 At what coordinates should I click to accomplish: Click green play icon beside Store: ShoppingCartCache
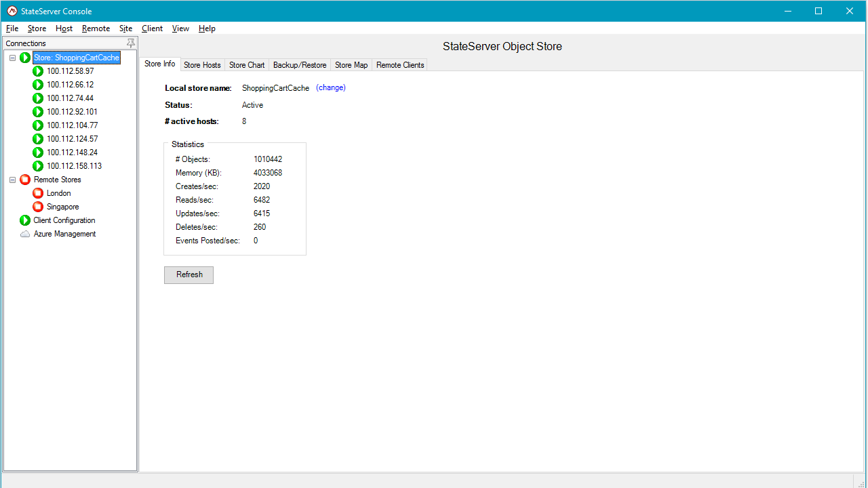click(x=25, y=58)
